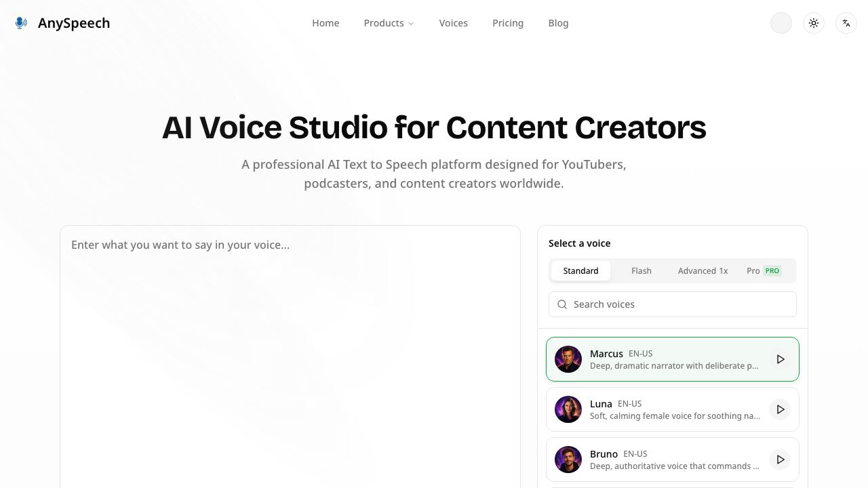Viewport: 868px width, 488px height.
Task: Play the Marcus voice preview
Action: [x=781, y=359]
